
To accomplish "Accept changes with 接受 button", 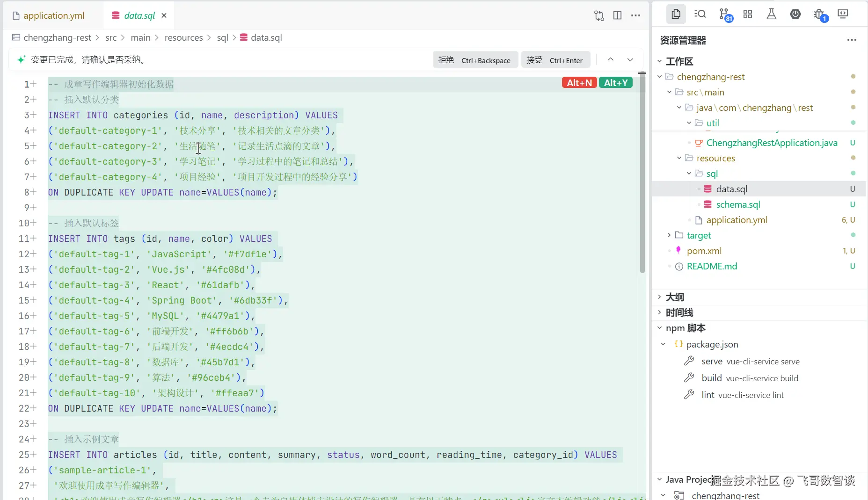I will 555,60.
